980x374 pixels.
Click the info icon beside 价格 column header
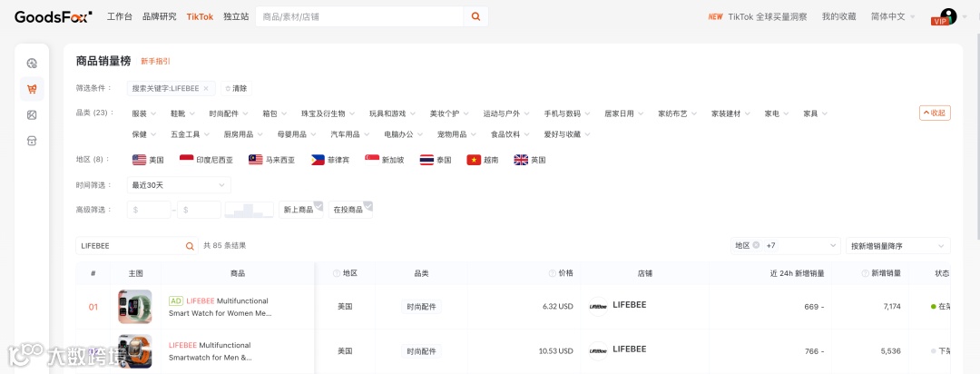point(552,273)
